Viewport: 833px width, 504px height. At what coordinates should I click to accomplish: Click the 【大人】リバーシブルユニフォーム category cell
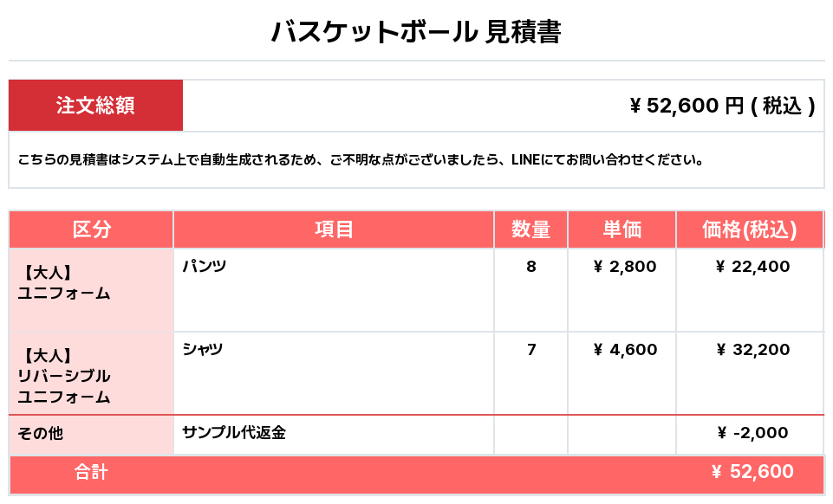coord(91,373)
